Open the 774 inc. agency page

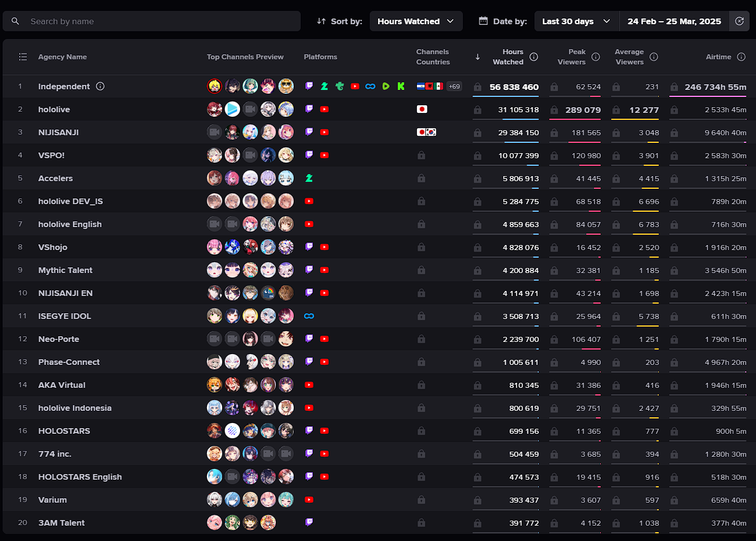point(54,454)
